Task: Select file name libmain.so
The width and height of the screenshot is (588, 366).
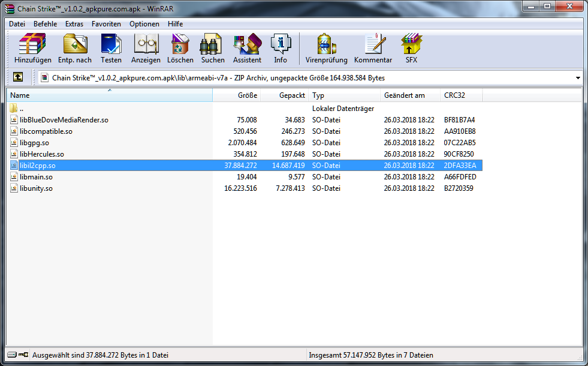Action: 36,177
